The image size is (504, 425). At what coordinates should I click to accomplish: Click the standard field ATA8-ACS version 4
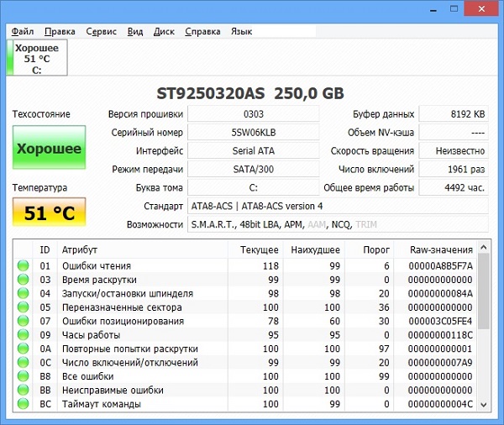338,206
